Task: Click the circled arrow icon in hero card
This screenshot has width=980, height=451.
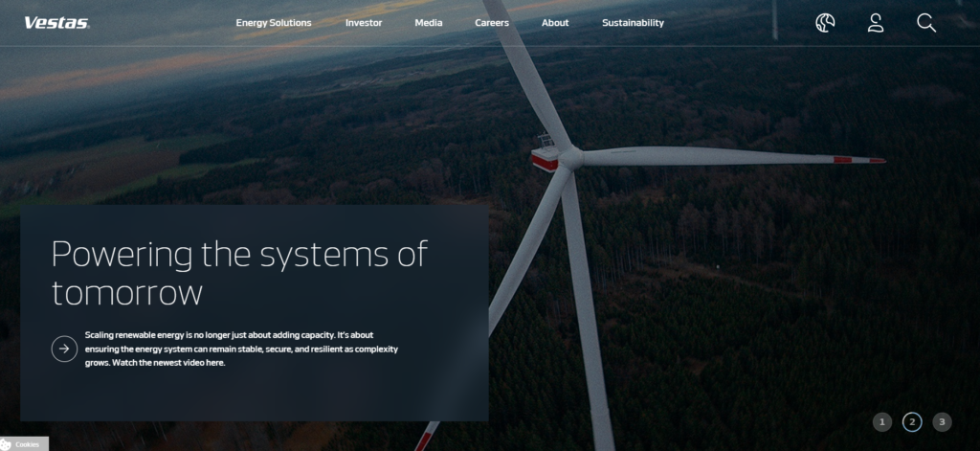Action: point(64,350)
